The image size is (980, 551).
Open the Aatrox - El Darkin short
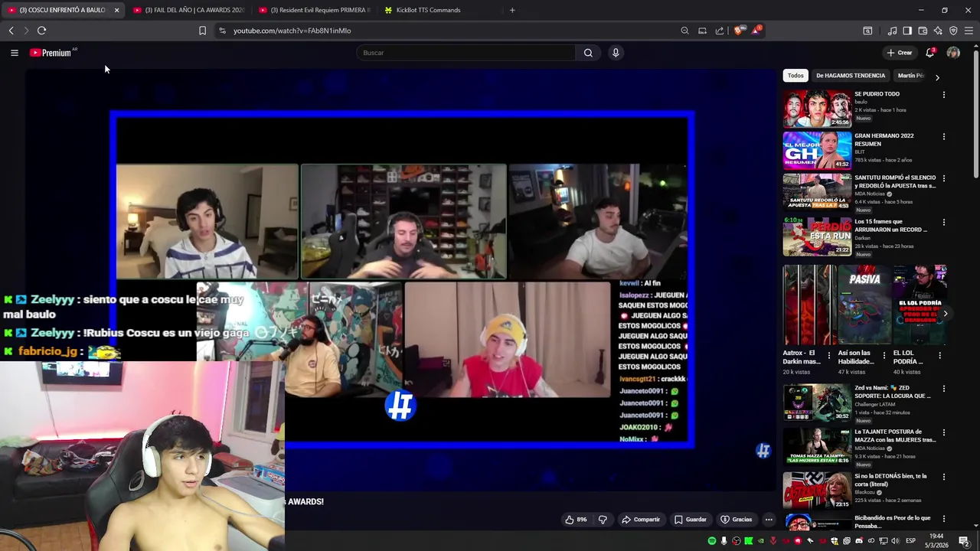tap(809, 305)
